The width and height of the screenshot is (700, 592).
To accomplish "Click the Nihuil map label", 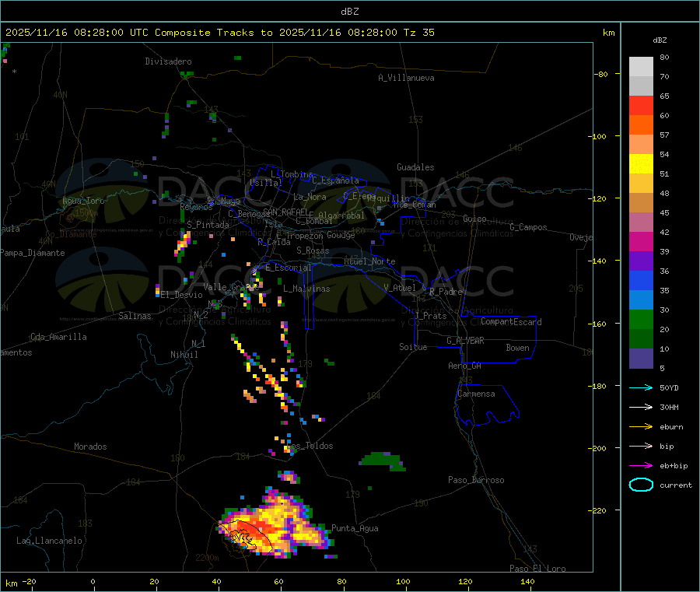I will click(184, 355).
